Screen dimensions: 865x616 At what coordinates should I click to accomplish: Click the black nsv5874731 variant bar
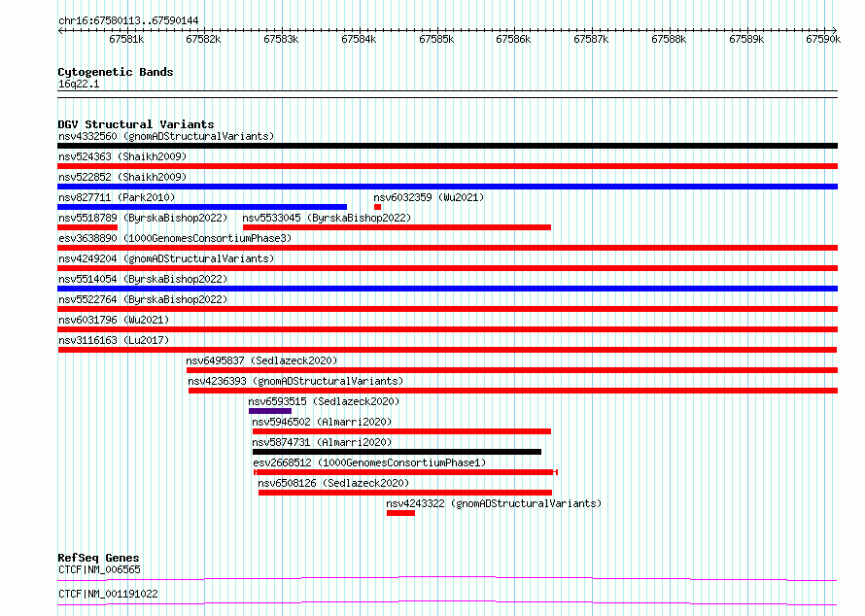397,452
